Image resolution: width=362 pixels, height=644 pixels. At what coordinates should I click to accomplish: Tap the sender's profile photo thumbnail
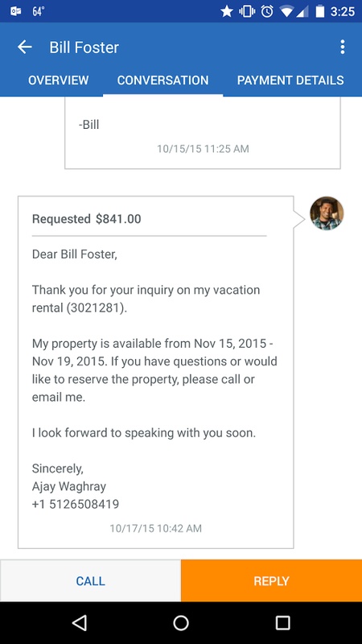click(x=327, y=213)
